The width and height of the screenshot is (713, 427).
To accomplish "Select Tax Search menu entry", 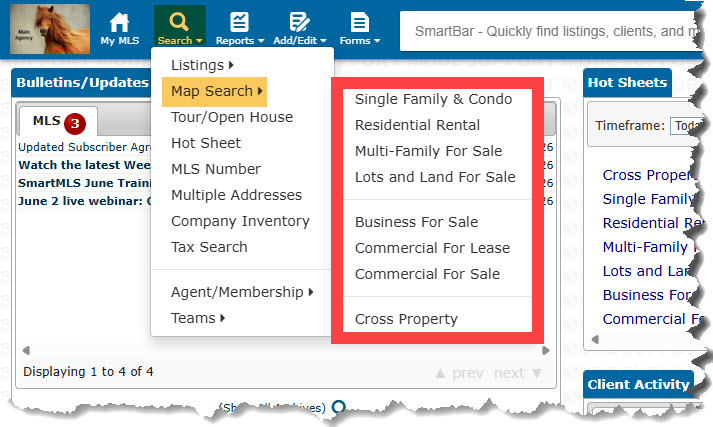I will click(x=209, y=247).
